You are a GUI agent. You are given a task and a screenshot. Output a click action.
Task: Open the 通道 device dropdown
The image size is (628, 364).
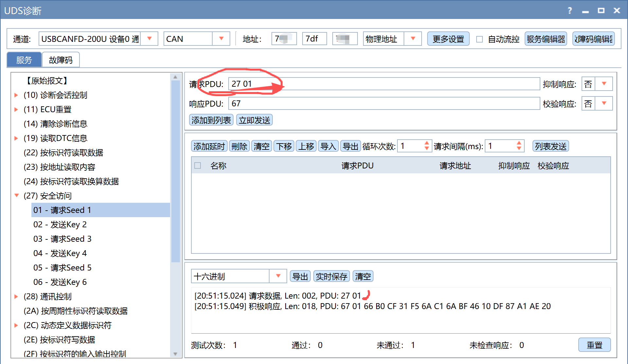click(x=149, y=39)
